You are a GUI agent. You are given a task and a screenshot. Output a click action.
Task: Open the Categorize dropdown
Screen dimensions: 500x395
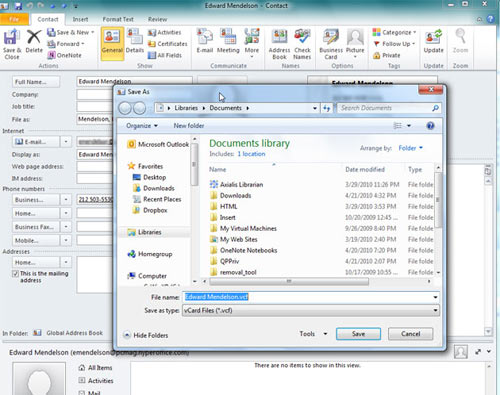415,32
